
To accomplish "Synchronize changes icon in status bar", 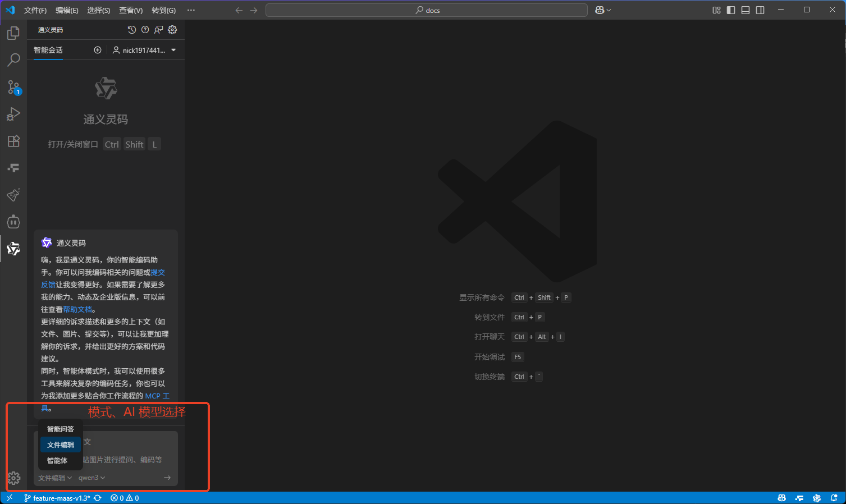I will pyautogui.click(x=98, y=498).
